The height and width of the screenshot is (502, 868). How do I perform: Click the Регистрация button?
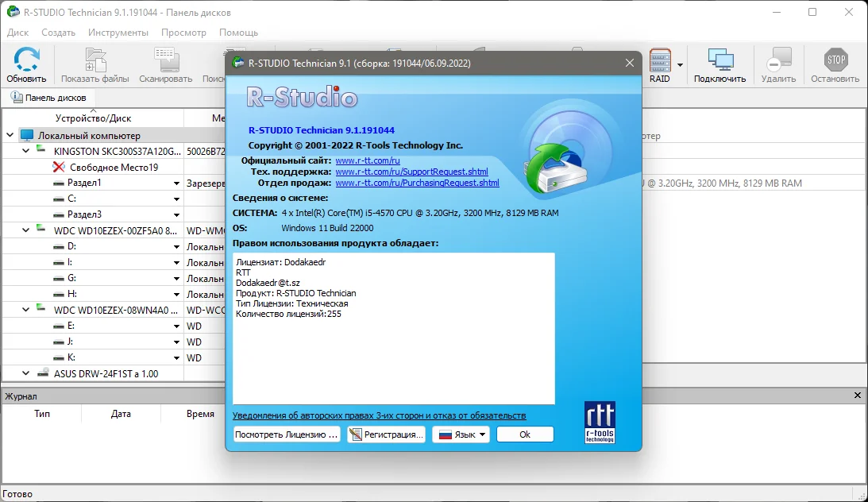pos(387,434)
